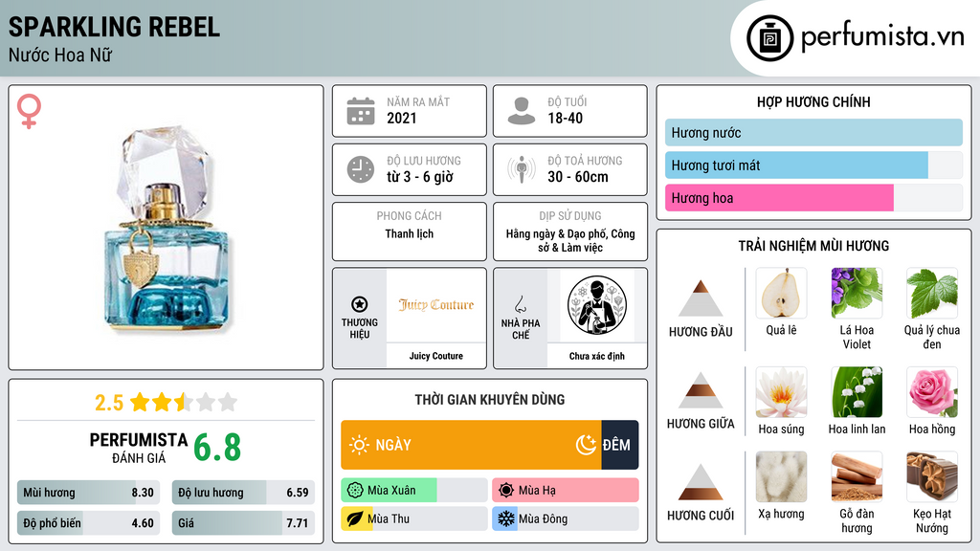Select the Mùa Hạ sun icon
Image resolution: width=980 pixels, height=551 pixels.
pos(506,490)
